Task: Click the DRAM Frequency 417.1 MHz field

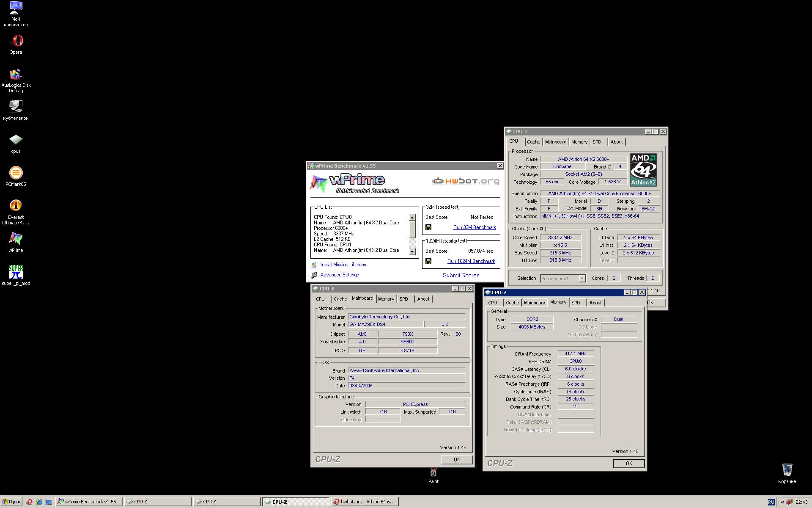Action: coord(575,353)
